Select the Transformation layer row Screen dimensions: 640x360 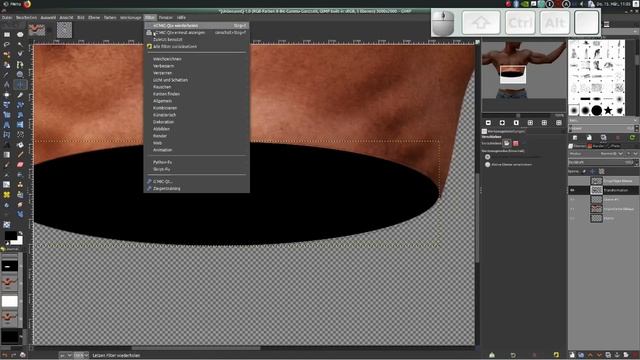[604, 190]
